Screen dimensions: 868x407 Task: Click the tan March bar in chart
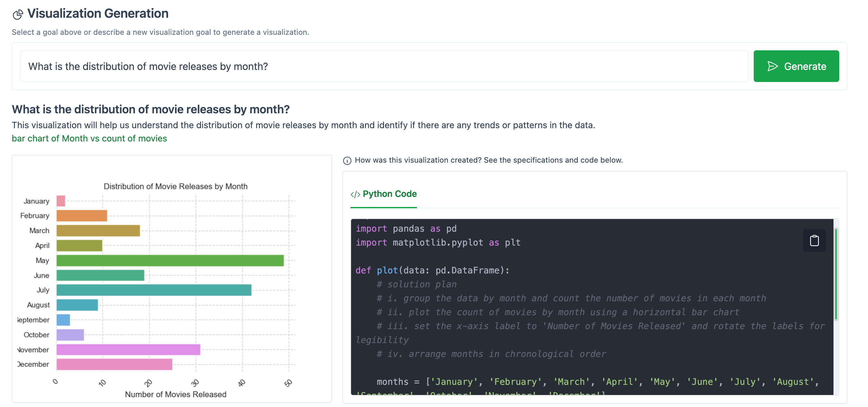click(x=98, y=231)
